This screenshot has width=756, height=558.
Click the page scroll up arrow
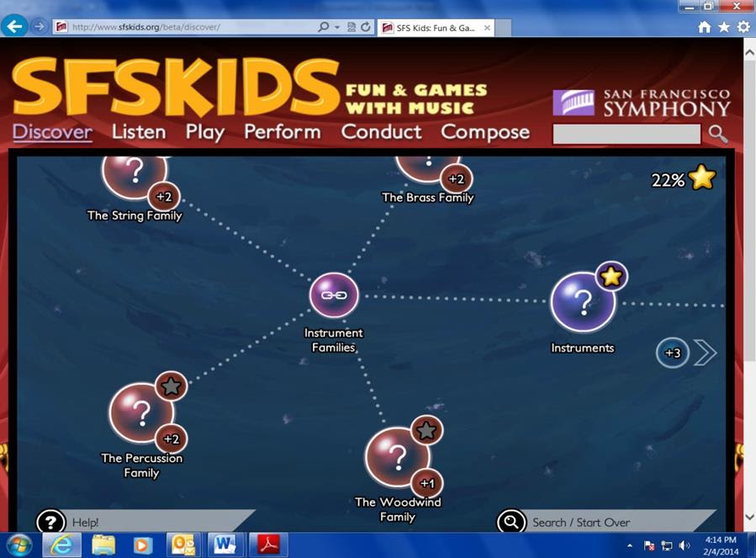[750, 52]
